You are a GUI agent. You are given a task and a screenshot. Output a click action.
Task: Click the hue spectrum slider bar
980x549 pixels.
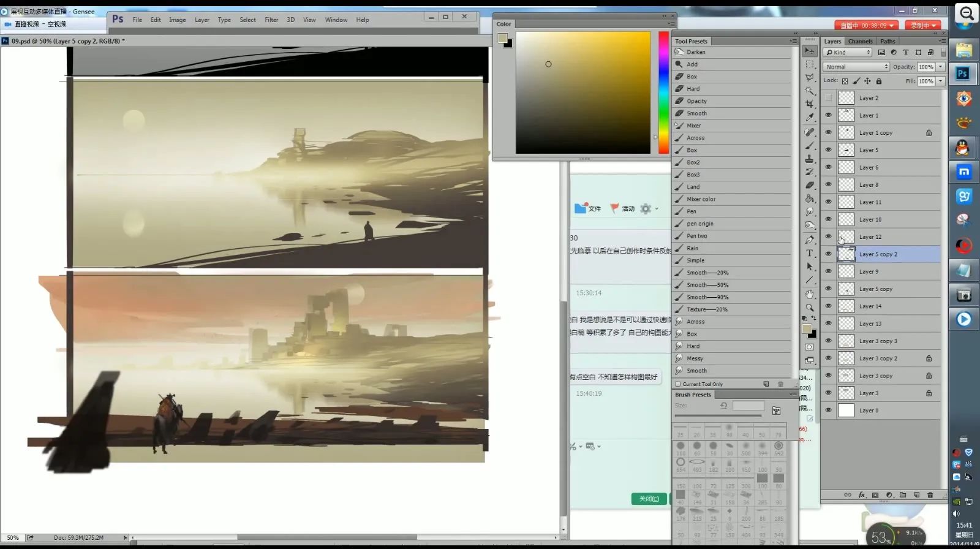click(x=663, y=92)
